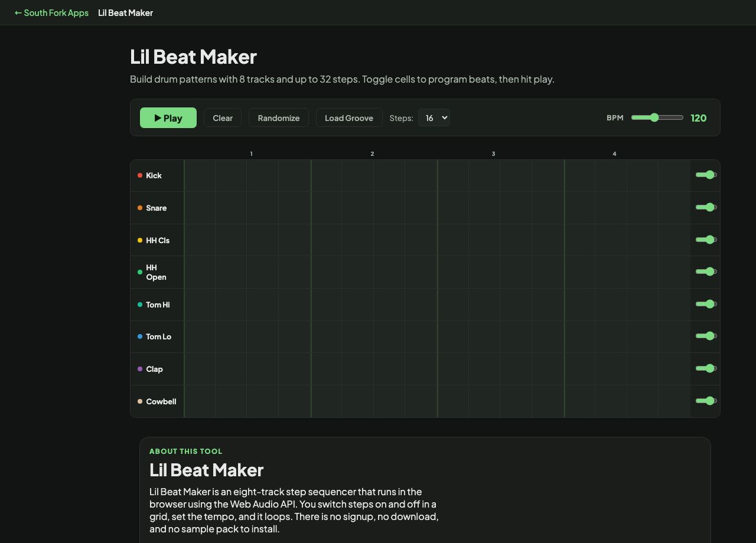Adjust the Kick track volume slider
Image resolution: width=756 pixels, height=543 pixels.
click(706, 175)
